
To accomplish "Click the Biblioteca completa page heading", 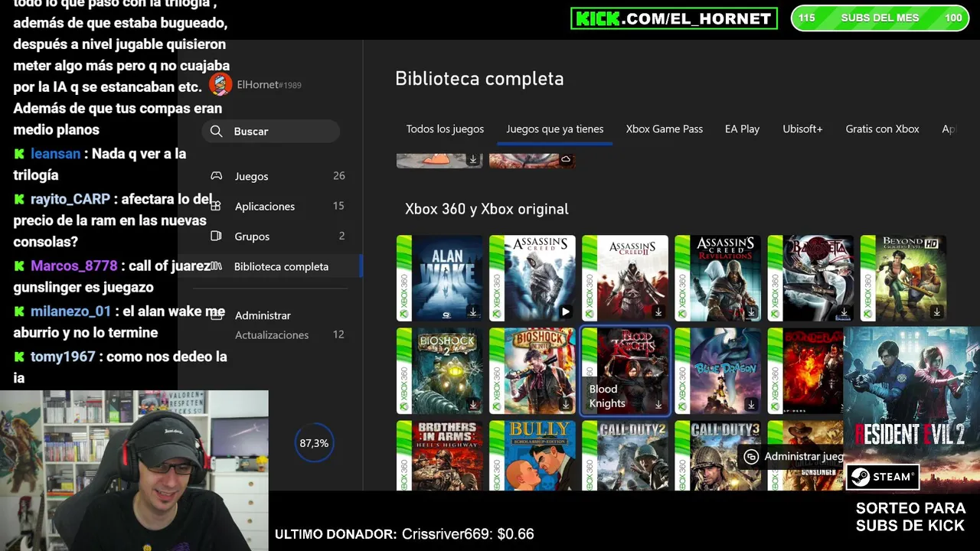I will click(x=479, y=79).
